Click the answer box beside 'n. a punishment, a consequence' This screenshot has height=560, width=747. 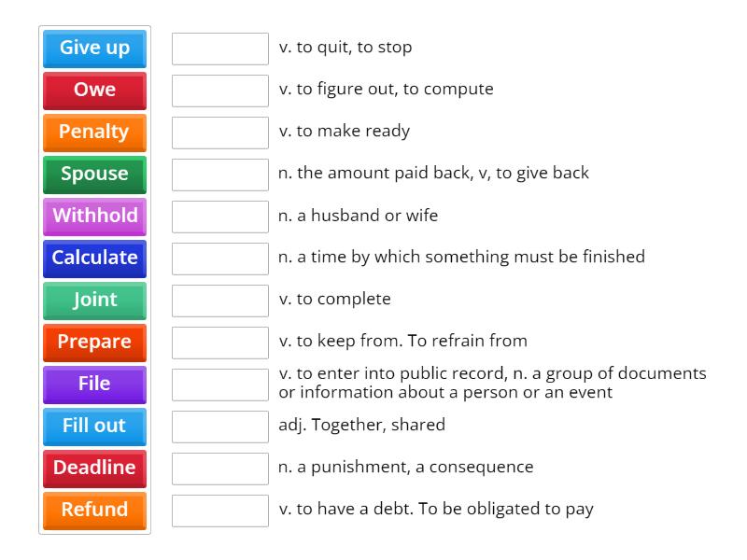pos(219,469)
